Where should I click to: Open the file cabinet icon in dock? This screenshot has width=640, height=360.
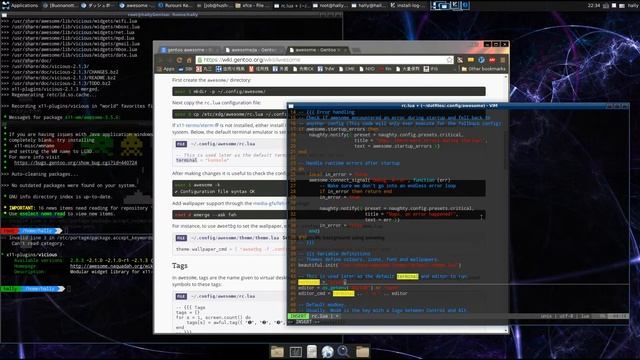(x=312, y=351)
